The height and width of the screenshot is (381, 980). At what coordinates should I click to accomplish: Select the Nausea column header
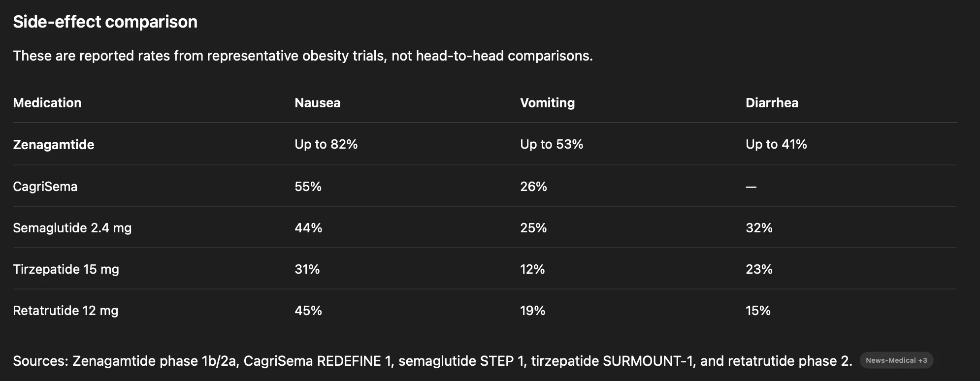[x=317, y=103]
